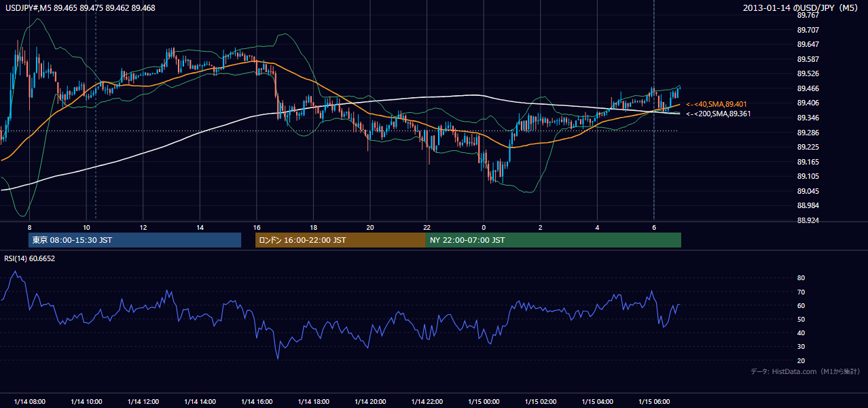The image size is (868, 408).
Task: Click the 1/14 16:00 time axis label
Action: coord(257,402)
